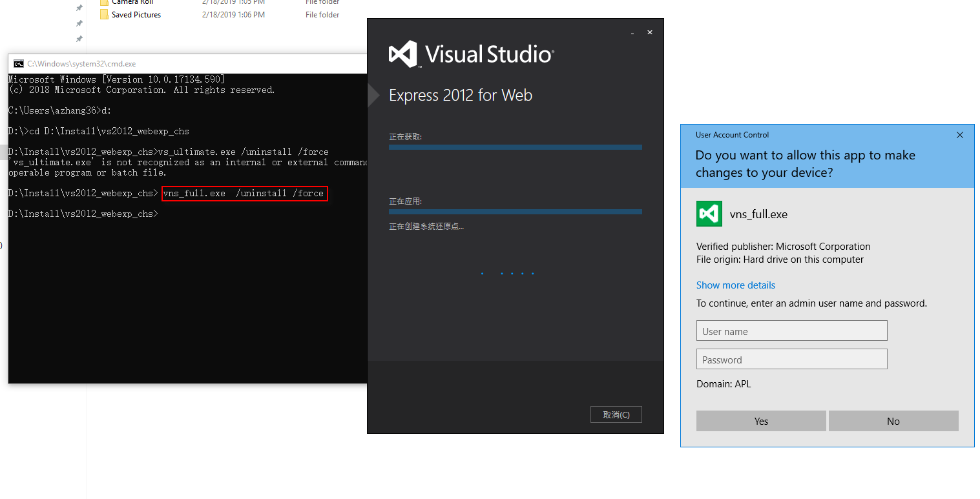Viewport: 980px width, 499px height.
Task: Minimize the Visual Studio installer window
Action: [x=631, y=32]
